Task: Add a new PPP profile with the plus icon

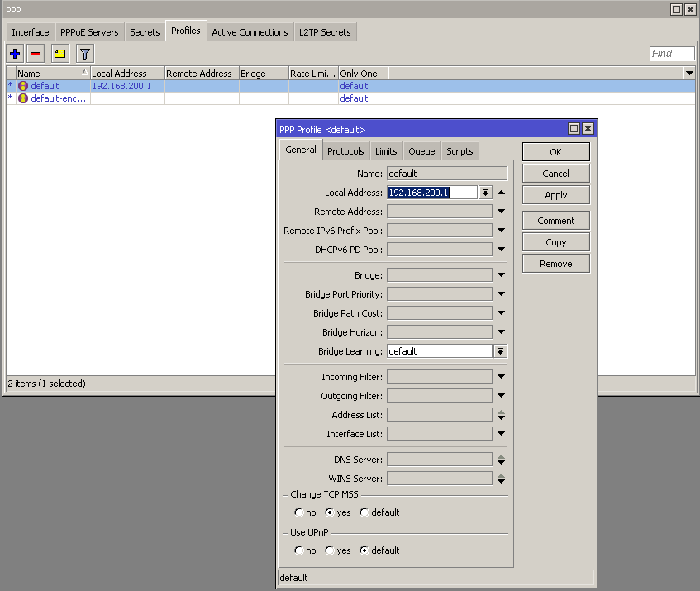Action: point(15,53)
